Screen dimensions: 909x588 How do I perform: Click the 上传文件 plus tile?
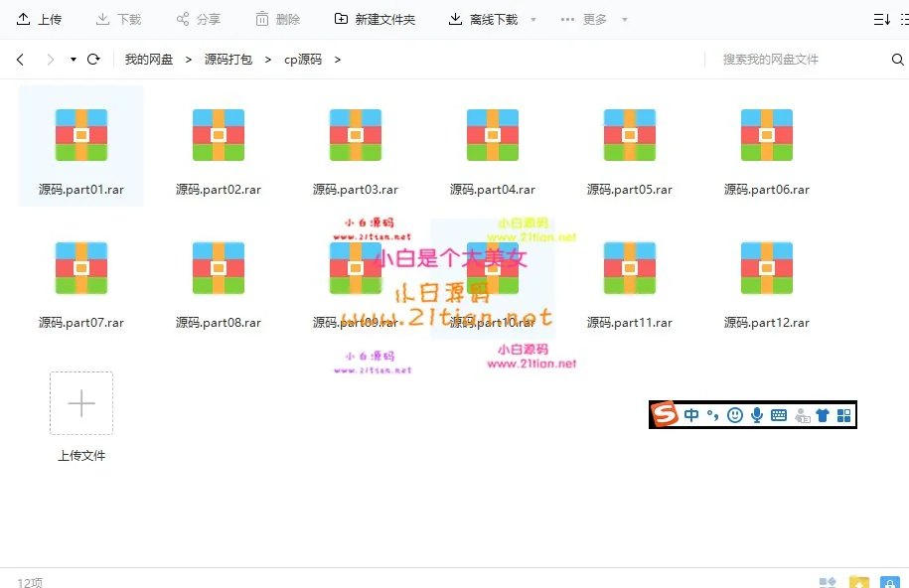(81, 403)
